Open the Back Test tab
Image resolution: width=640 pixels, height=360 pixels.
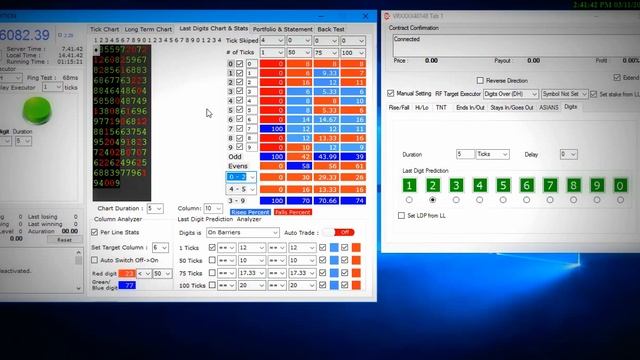[x=331, y=29]
